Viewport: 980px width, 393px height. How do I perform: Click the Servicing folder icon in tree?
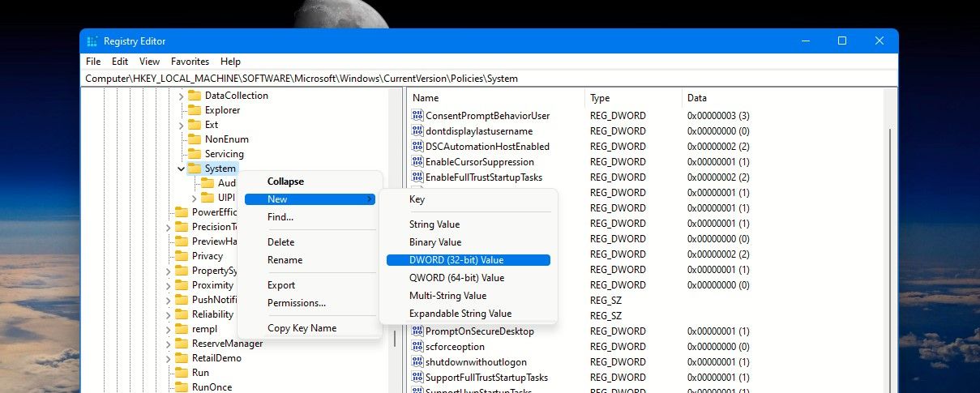pyautogui.click(x=194, y=154)
